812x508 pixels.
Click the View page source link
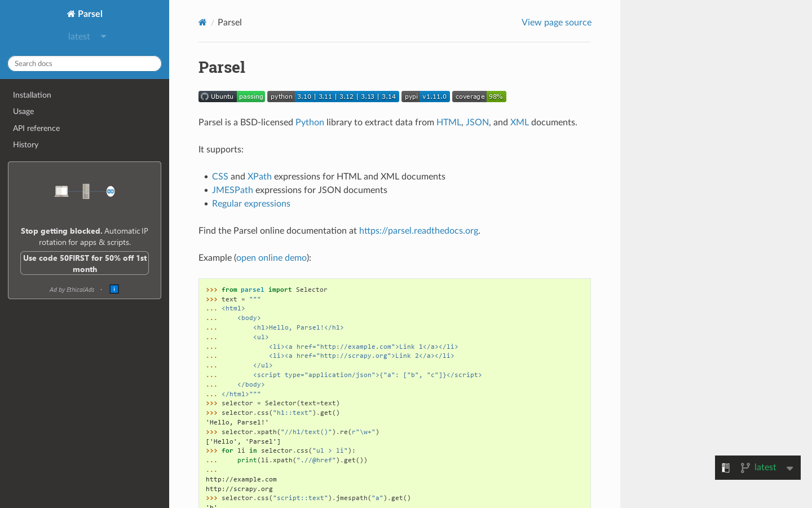point(557,22)
